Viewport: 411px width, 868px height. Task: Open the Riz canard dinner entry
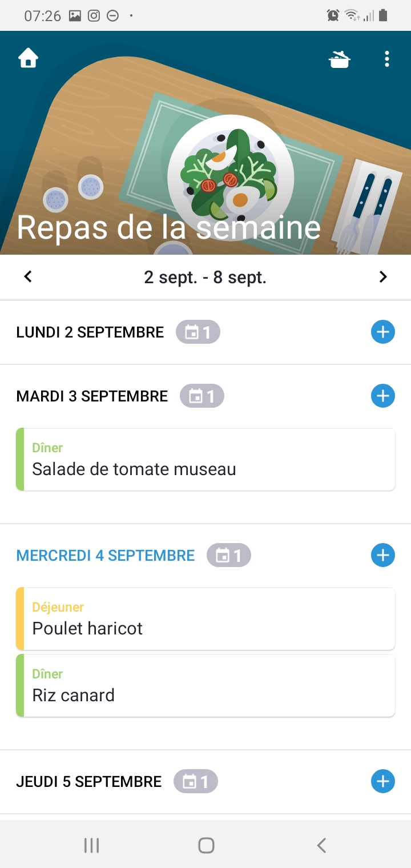[x=205, y=686]
